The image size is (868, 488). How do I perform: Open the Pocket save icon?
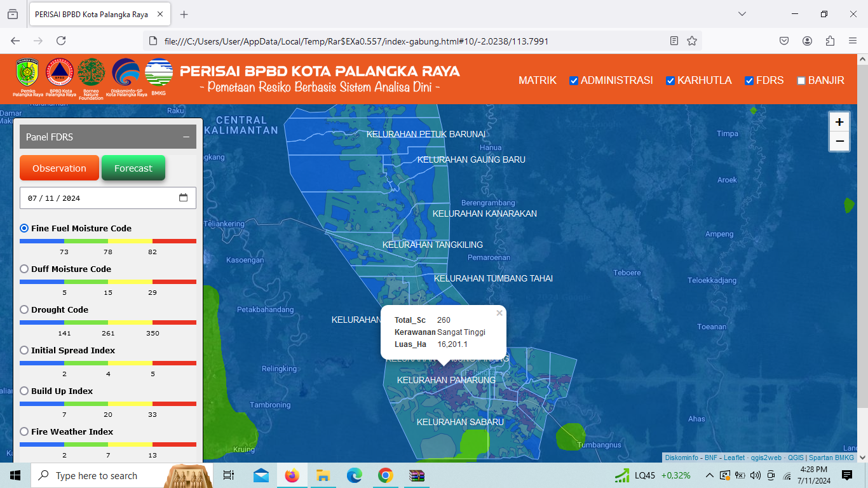[x=784, y=41]
